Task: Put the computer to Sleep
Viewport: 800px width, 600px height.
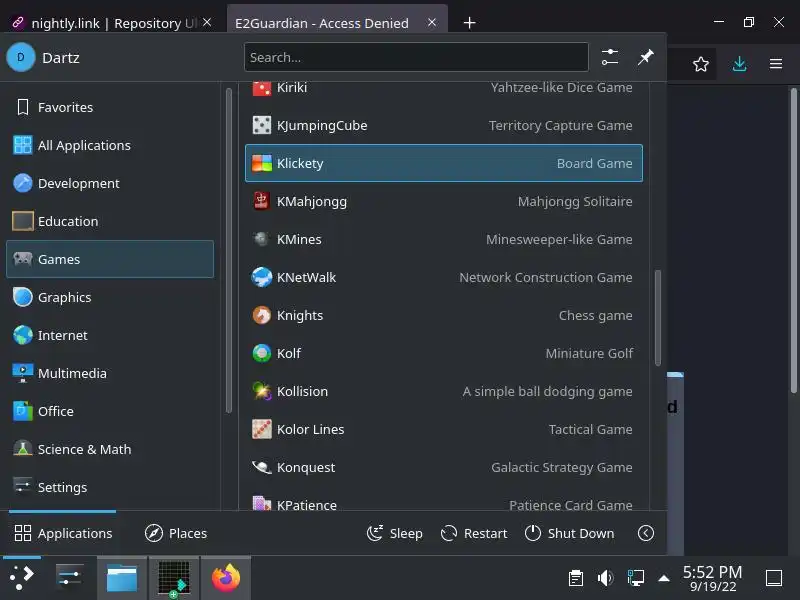Action: pos(395,533)
